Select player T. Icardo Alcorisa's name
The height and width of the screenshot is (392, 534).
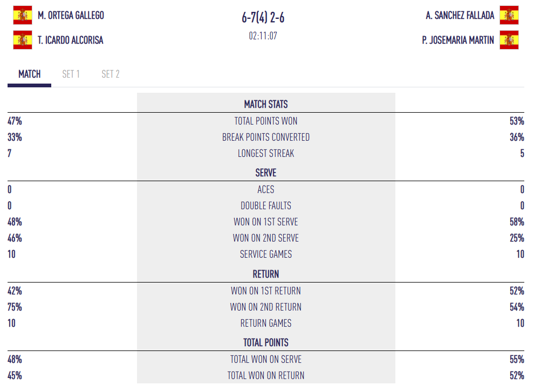[x=71, y=40]
